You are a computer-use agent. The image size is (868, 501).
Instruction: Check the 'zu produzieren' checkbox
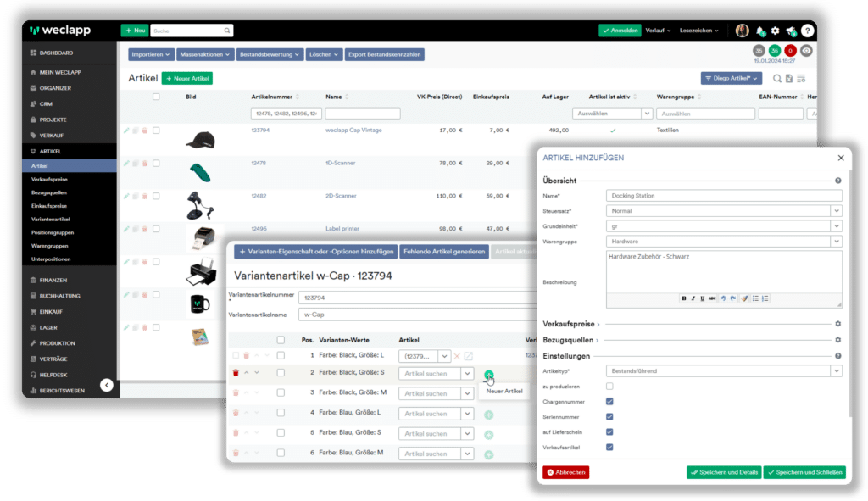click(609, 387)
